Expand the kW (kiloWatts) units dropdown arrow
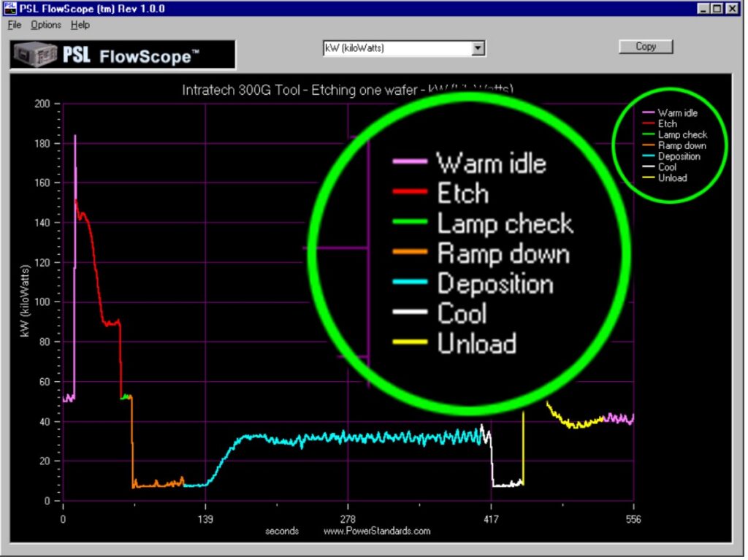This screenshot has height=560, width=748. point(478,48)
